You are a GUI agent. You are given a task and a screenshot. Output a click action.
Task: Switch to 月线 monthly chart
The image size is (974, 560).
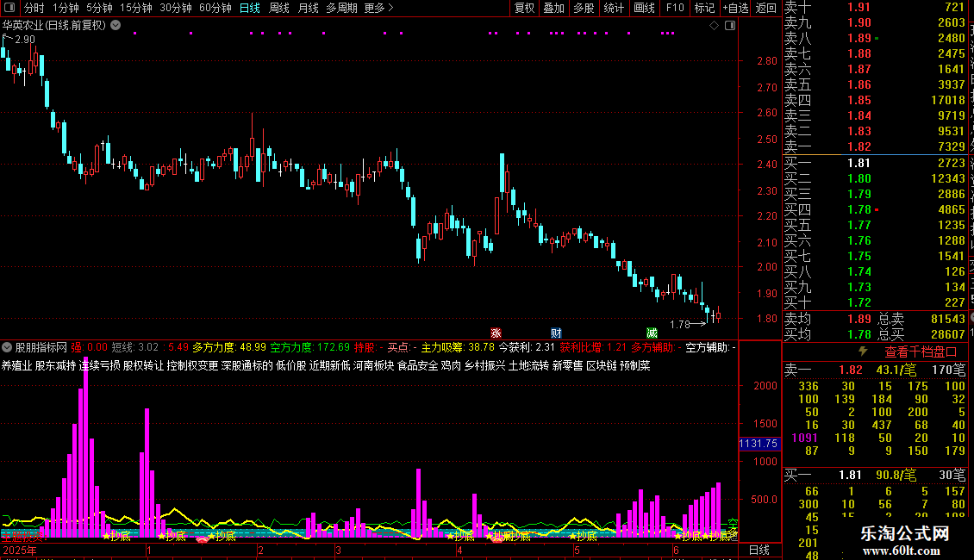308,8
